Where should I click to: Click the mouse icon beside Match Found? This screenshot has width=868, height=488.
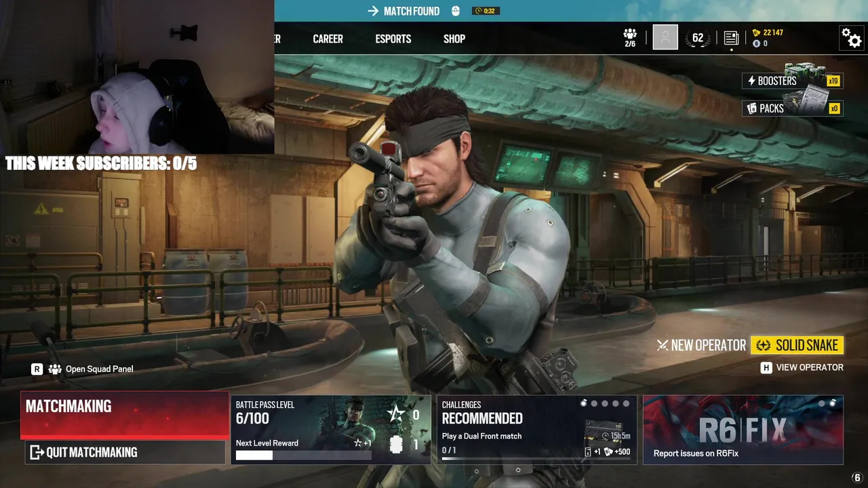(x=456, y=11)
